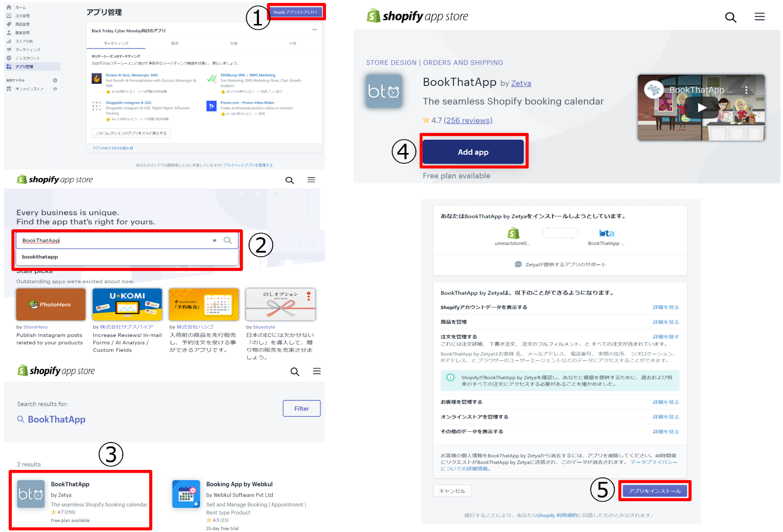
Task: Click the Octane AI Quiz app icon
Action: click(97, 78)
